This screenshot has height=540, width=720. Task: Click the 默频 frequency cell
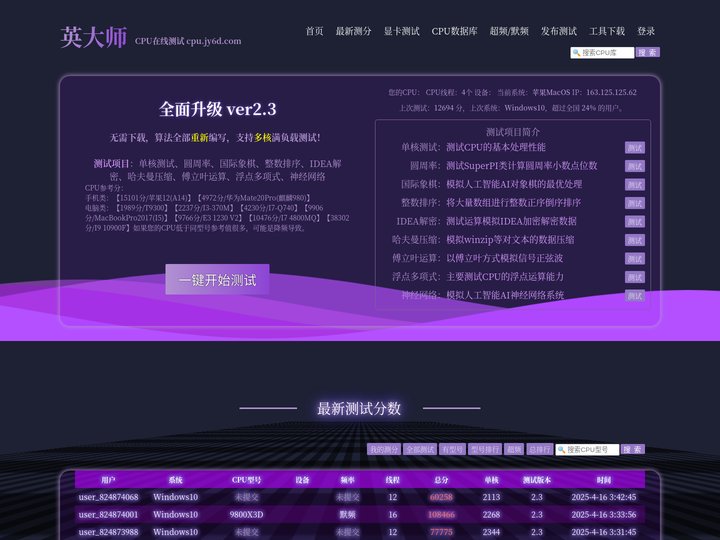(348, 514)
